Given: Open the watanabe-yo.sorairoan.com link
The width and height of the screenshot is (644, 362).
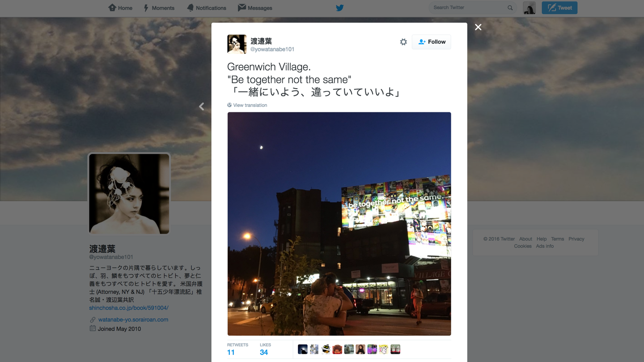Looking at the screenshot, I should (133, 319).
